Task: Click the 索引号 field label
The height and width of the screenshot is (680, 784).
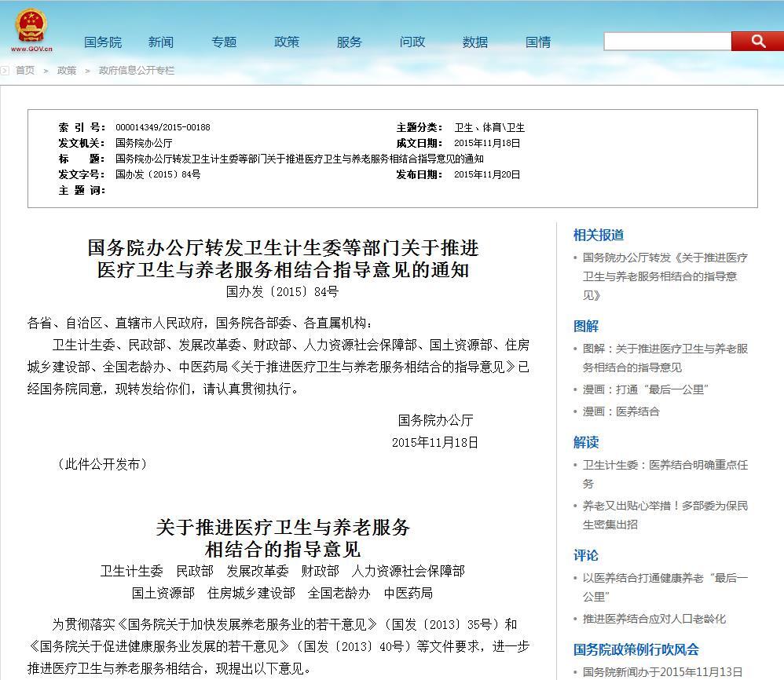Action: [x=82, y=127]
